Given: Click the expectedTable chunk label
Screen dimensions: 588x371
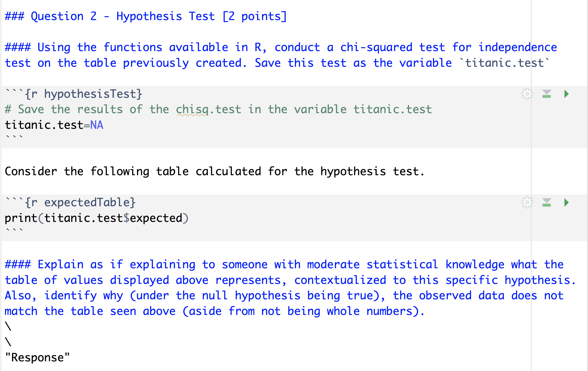Looking at the screenshot, I should 90,202.
